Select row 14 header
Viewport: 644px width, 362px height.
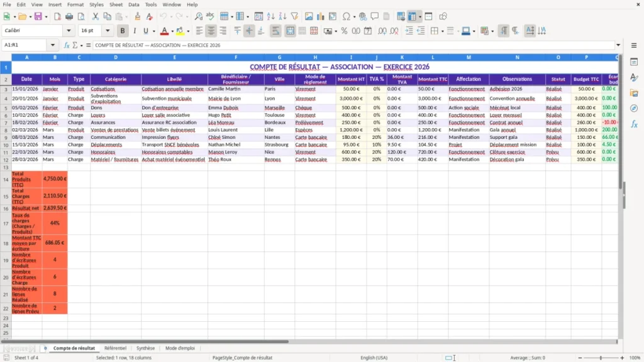6,179
